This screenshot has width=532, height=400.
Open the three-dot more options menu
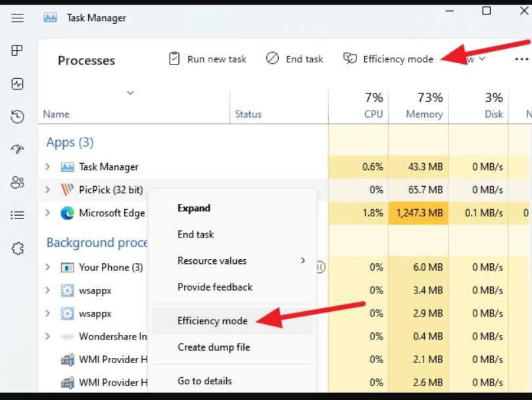(521, 59)
